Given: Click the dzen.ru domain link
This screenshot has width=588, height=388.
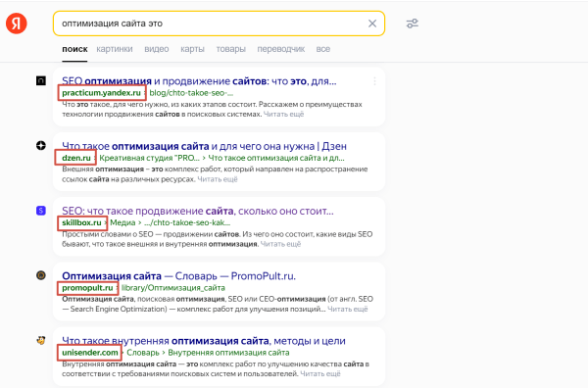Looking at the screenshot, I should 76,158.
